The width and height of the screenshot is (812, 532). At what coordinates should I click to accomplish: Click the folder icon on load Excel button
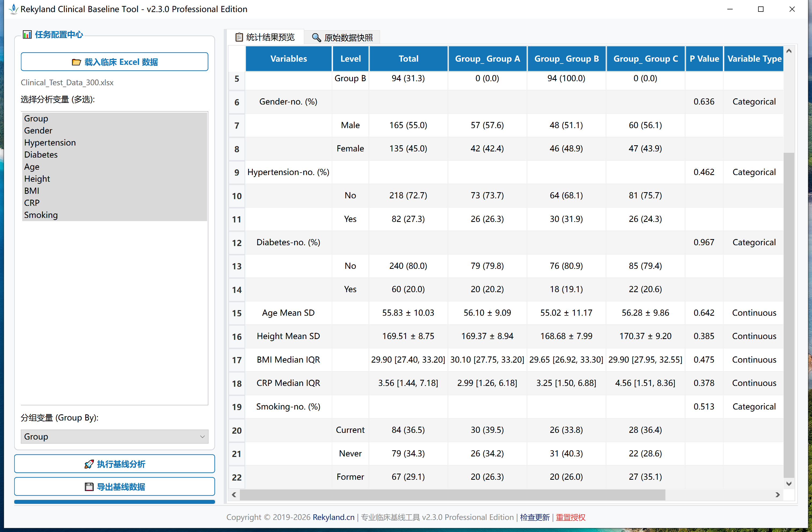click(76, 62)
